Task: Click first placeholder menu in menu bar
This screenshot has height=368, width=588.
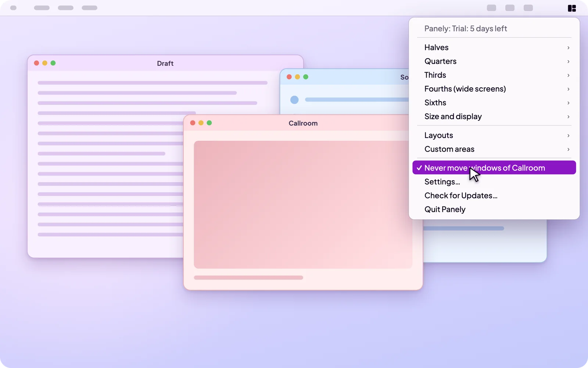Action: [x=42, y=8]
